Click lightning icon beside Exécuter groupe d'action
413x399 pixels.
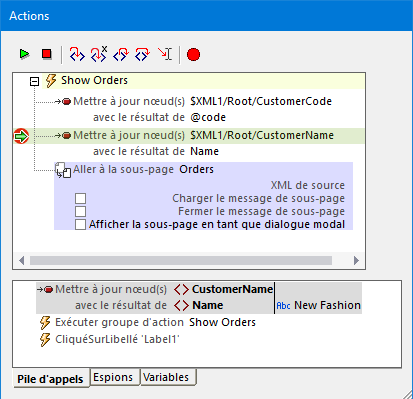click(x=45, y=323)
